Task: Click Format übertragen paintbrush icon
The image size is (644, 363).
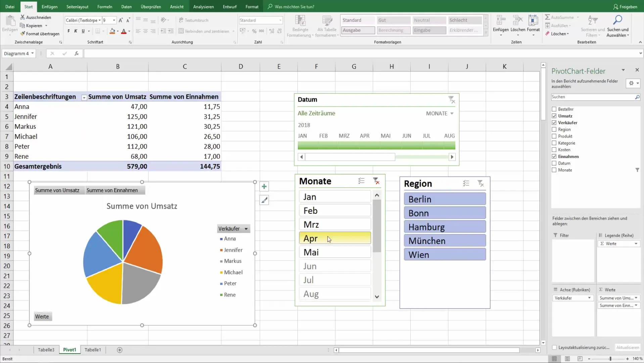Action: point(22,34)
